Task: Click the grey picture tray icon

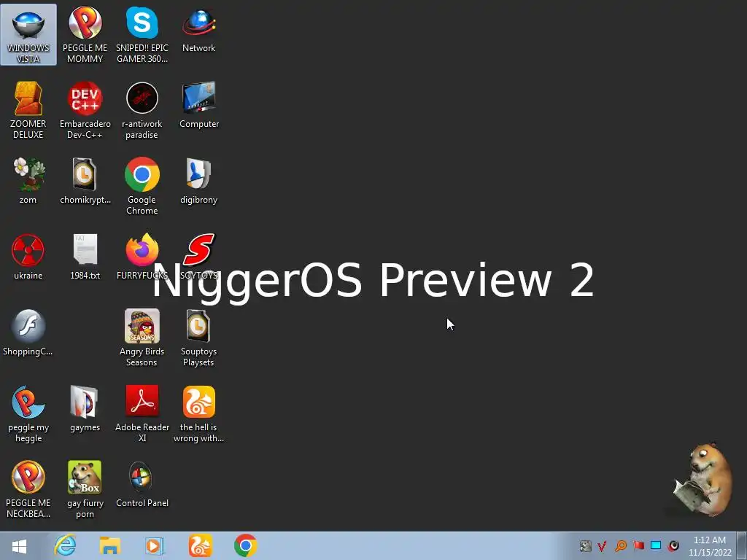Action: 585,545
